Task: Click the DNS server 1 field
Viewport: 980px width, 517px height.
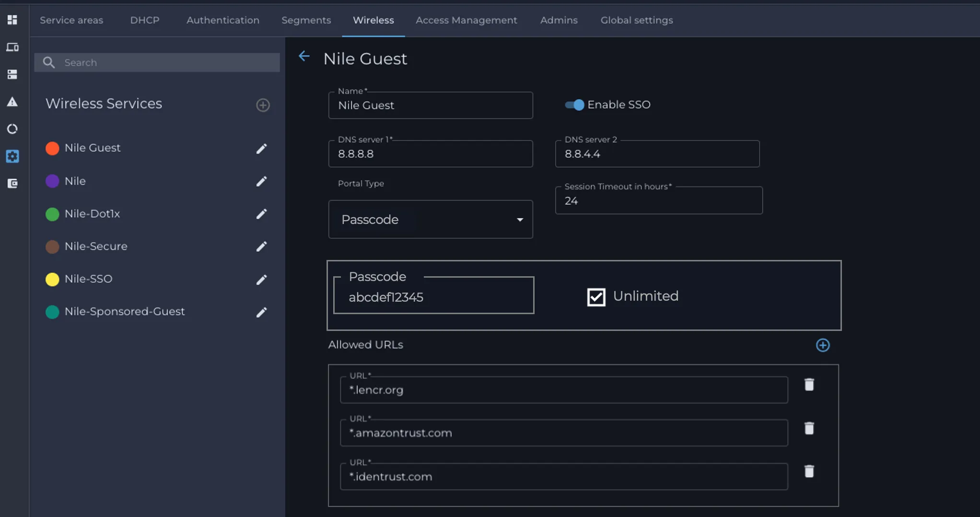Action: point(431,153)
